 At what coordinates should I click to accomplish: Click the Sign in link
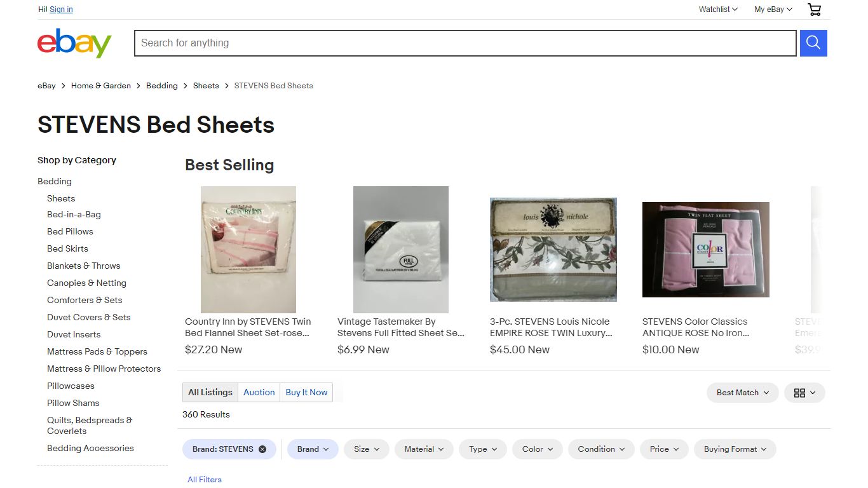(x=61, y=10)
